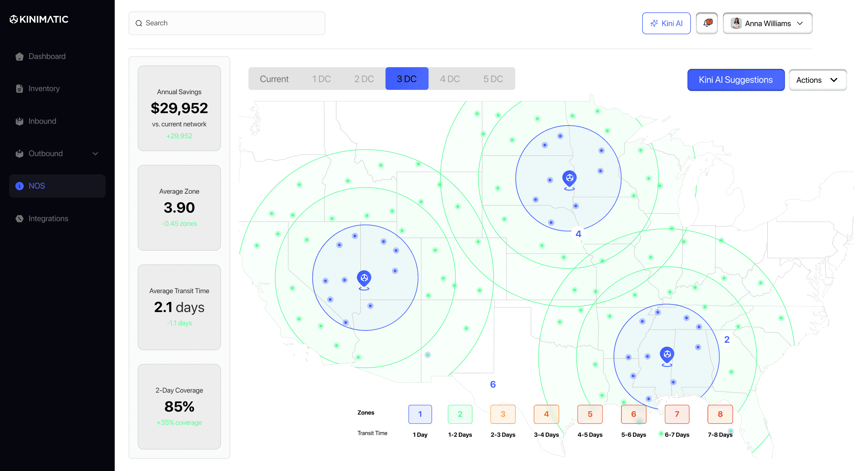Screen dimensions: 868x471
Task: Click the Zone 1 blue legend swatch
Action: [420, 414]
